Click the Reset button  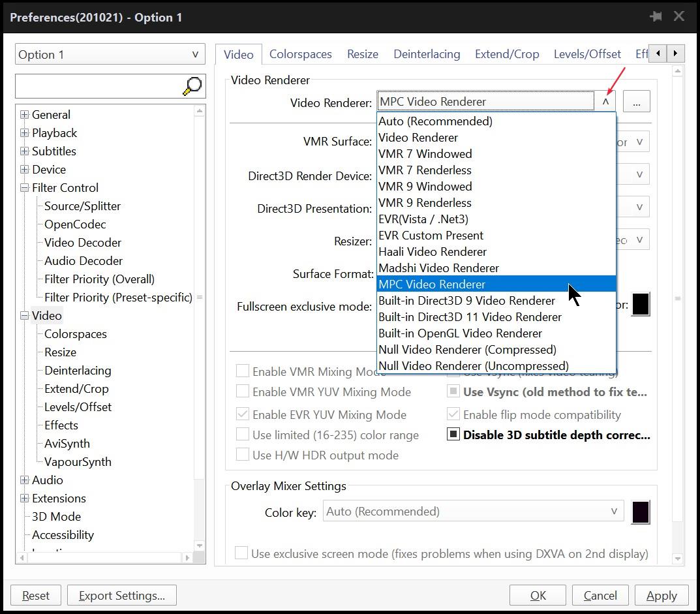(36, 595)
